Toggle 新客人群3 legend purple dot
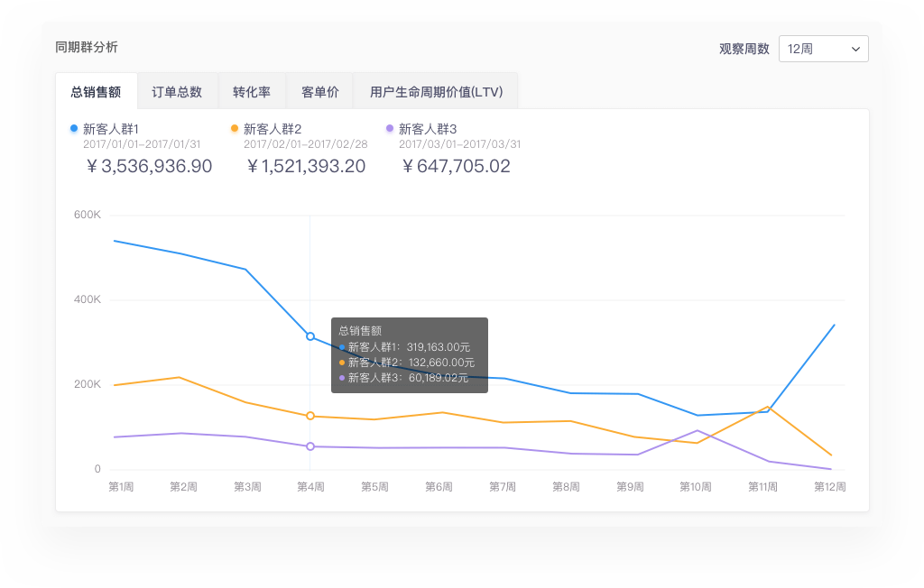The image size is (924, 588). click(390, 129)
